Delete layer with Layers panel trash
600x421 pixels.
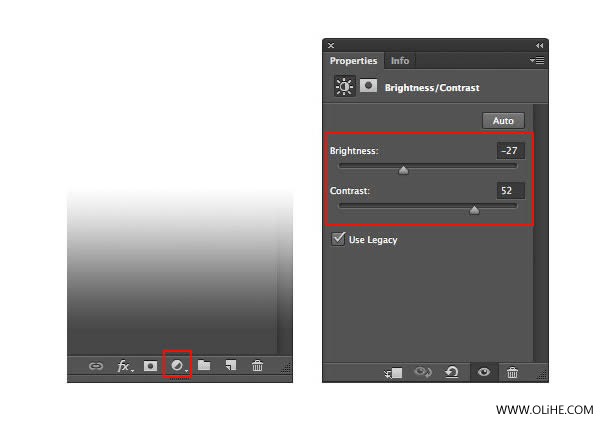pyautogui.click(x=258, y=366)
